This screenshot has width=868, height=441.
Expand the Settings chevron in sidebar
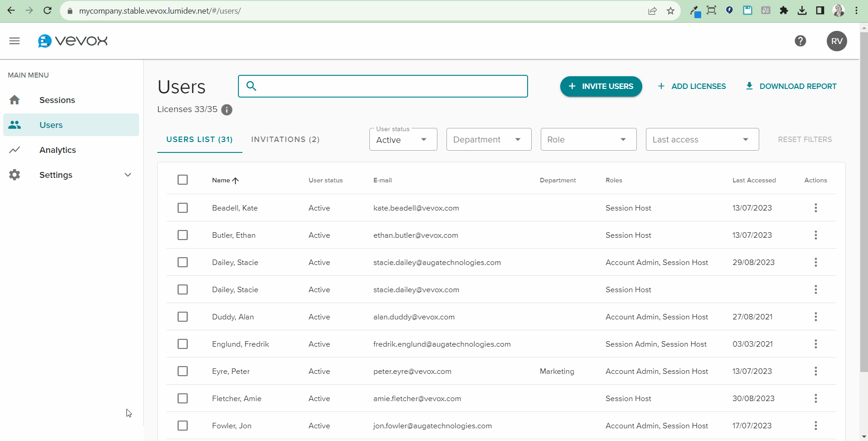point(128,175)
